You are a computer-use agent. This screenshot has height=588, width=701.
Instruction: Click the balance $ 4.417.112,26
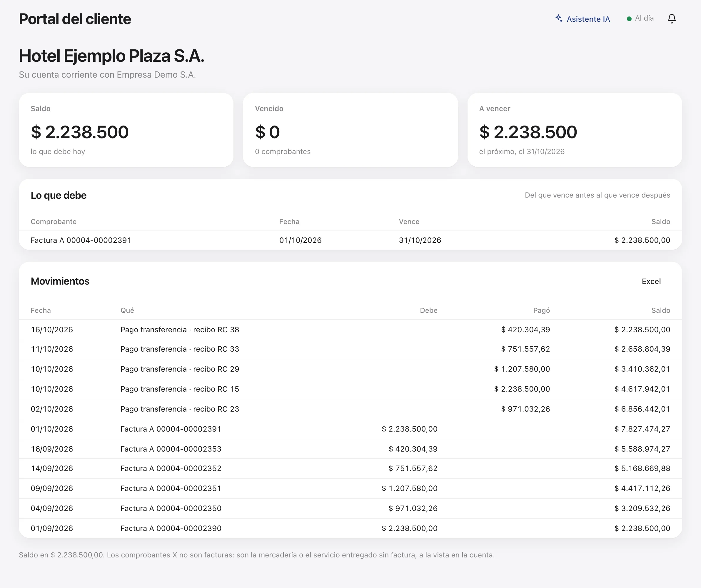coord(642,489)
